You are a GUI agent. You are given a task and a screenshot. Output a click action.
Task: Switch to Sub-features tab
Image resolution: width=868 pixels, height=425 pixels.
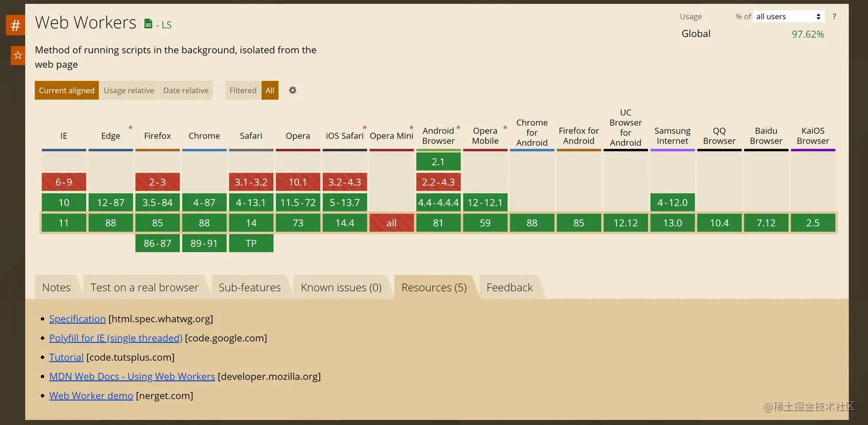(x=250, y=287)
